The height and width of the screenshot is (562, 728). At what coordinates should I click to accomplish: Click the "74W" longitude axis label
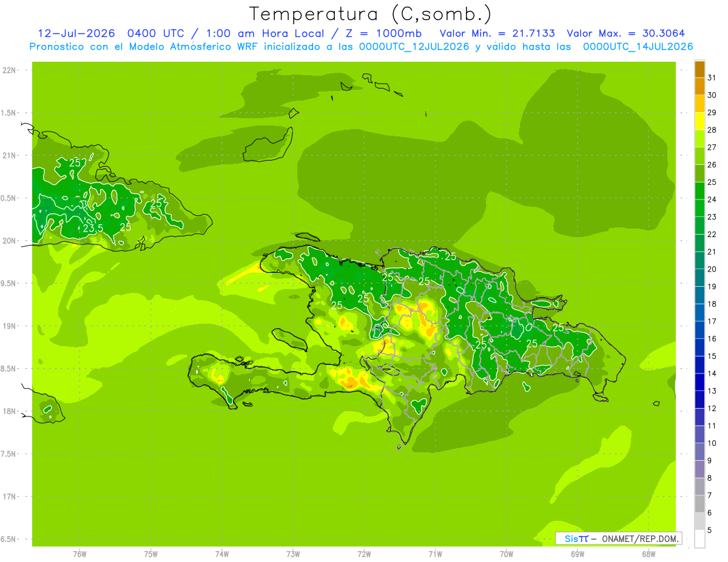click(x=222, y=554)
